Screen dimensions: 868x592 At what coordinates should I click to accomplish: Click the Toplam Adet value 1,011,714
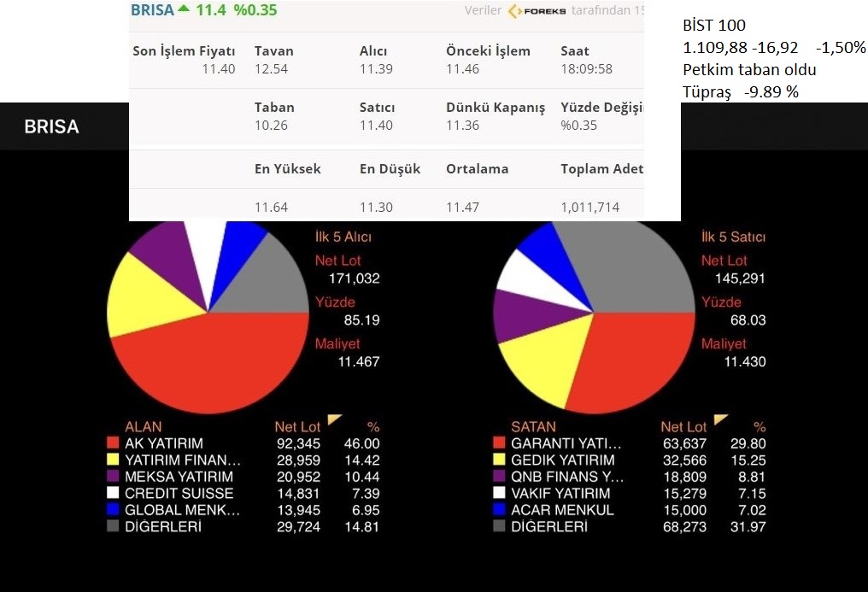(590, 208)
